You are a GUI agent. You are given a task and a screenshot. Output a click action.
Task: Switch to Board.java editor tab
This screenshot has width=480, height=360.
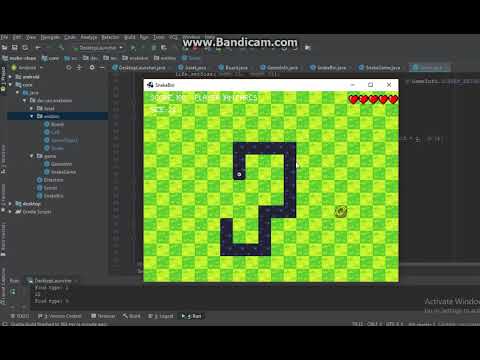[233, 68]
